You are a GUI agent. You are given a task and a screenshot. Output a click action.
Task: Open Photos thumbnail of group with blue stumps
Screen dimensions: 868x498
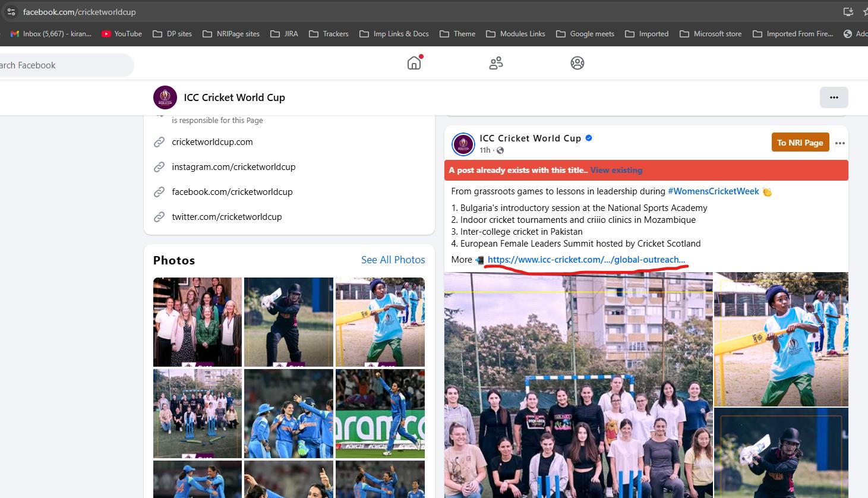pos(197,414)
